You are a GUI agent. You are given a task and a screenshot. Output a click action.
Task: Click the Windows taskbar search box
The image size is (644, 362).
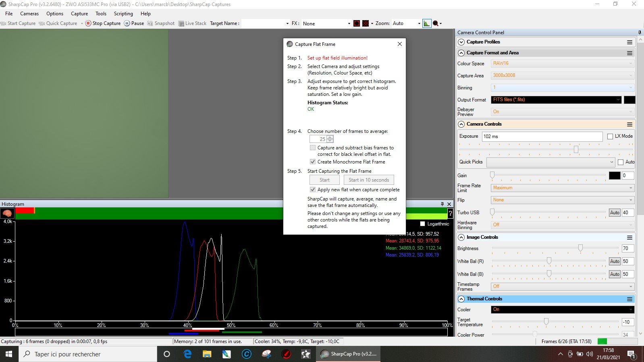[88, 354]
